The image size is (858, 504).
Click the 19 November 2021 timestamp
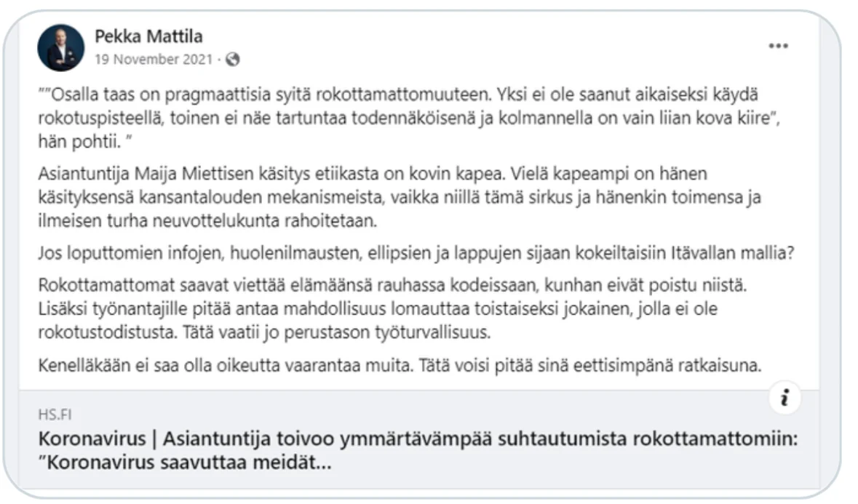click(x=154, y=60)
